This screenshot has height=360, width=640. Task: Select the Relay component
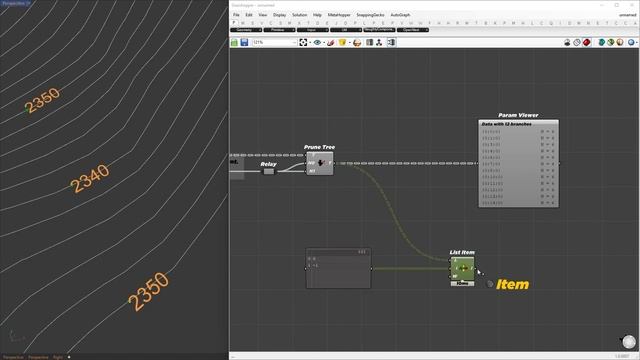click(269, 171)
